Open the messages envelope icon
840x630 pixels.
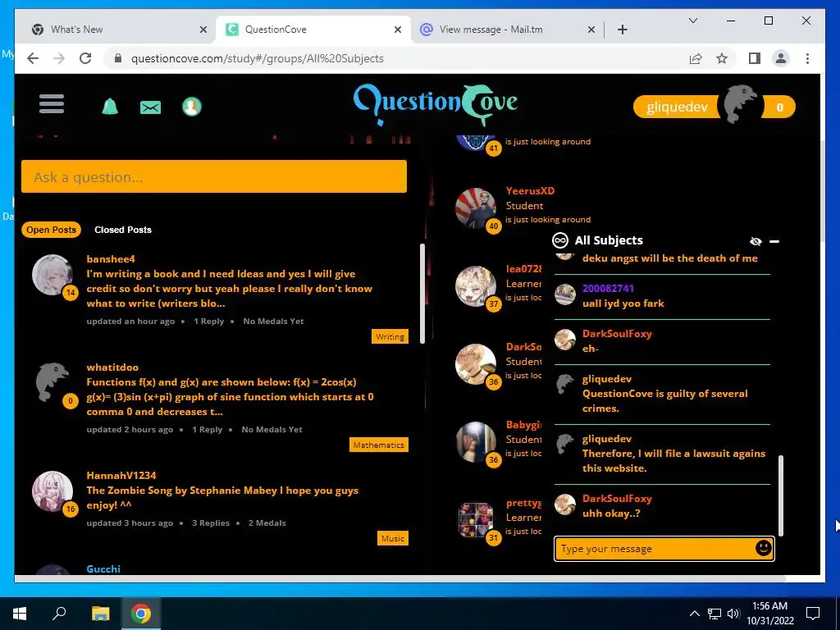[x=151, y=107]
